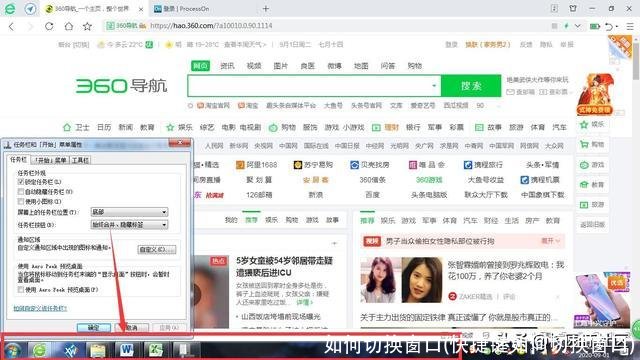This screenshot has width=640, height=360.
Task: Click the 贝壳找房 site link
Action: [x=370, y=164]
